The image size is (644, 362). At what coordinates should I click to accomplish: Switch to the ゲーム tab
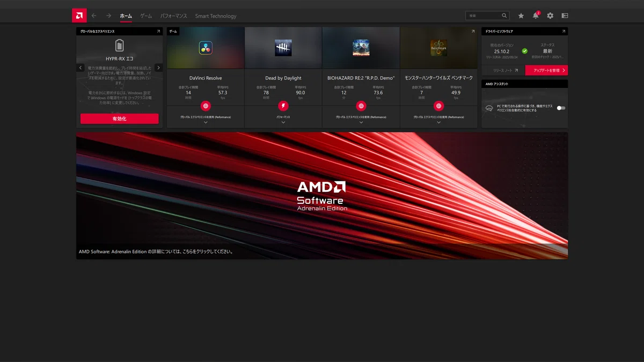point(146,16)
